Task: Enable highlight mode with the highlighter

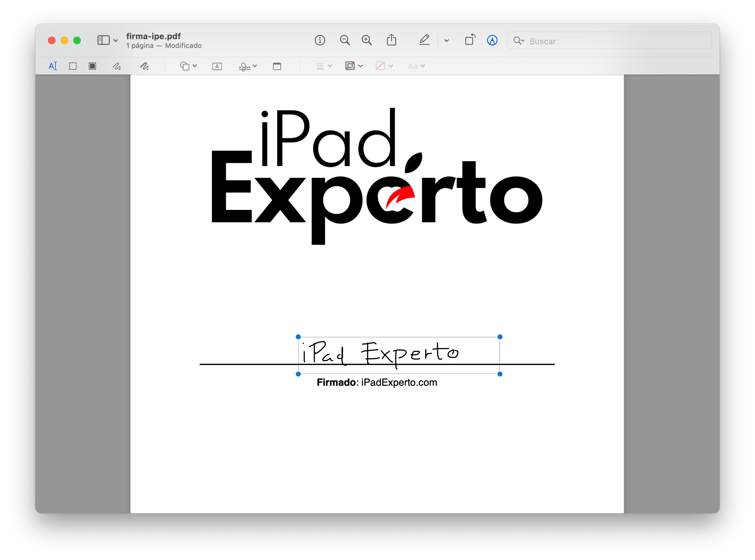Action: (425, 40)
